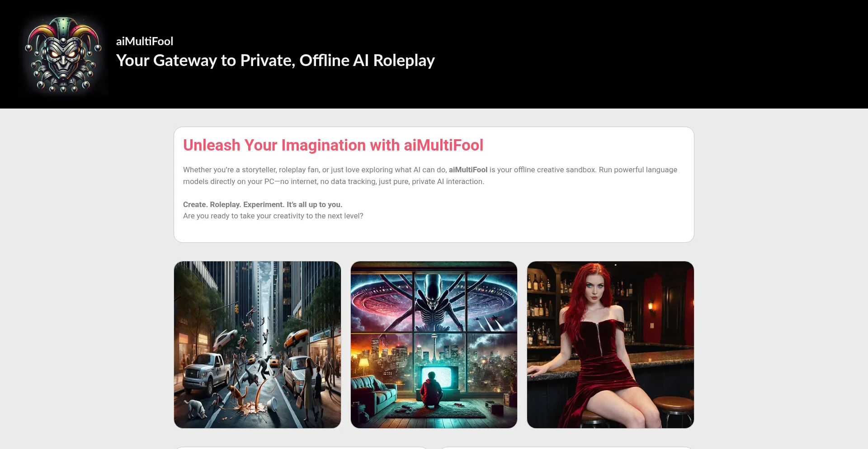The height and width of the screenshot is (449, 868).
Task: Open the chaotic city street thumbnail
Action: 257,345
